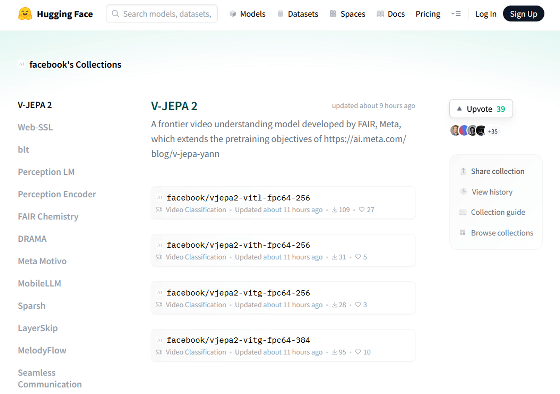Click the Share collection icon

click(463, 171)
